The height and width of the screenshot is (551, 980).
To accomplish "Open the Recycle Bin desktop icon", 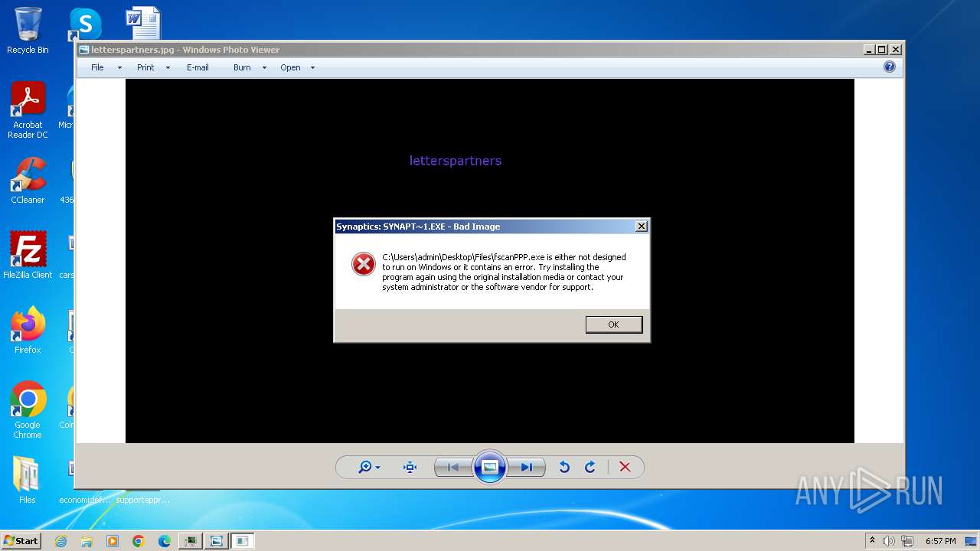I will point(28,31).
